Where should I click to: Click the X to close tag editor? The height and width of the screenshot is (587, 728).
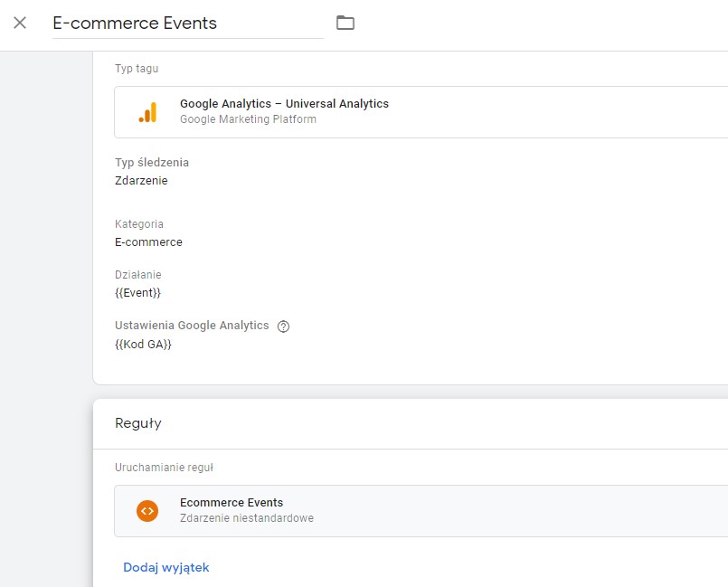pos(19,23)
